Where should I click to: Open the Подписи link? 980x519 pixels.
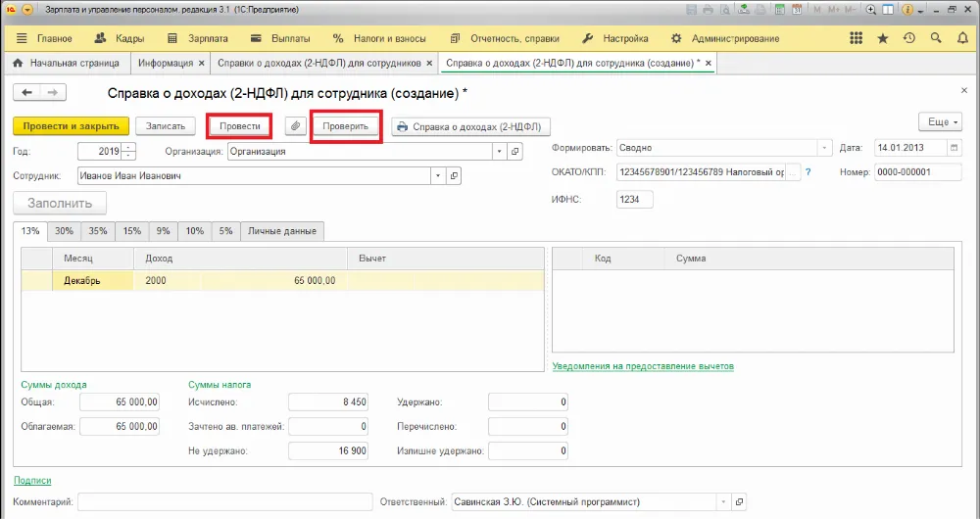tap(32, 480)
